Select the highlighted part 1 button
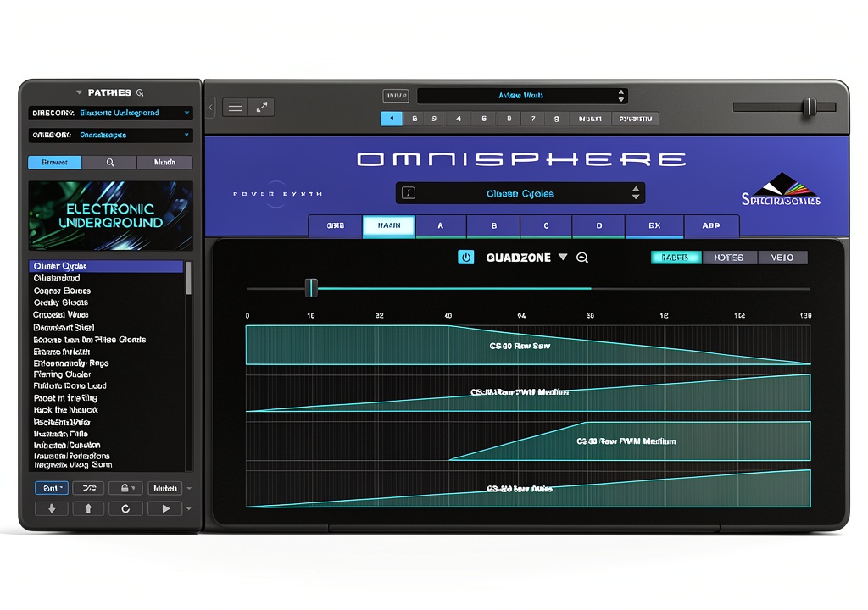The image size is (868, 610). click(x=392, y=119)
